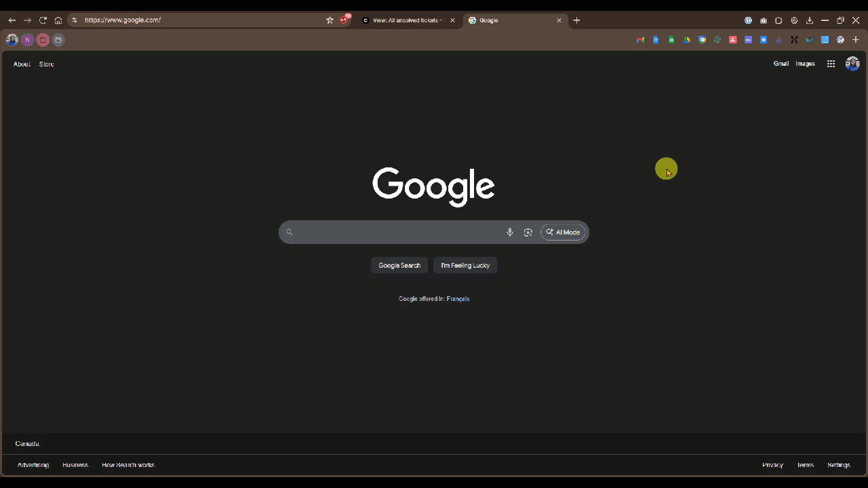Open the Terms footer link
868x488 pixels.
point(806,465)
